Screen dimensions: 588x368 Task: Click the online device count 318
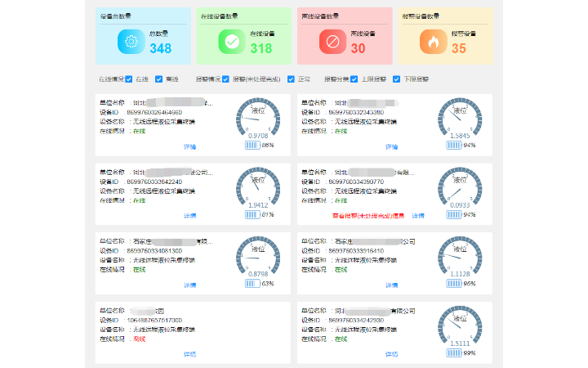point(261,48)
